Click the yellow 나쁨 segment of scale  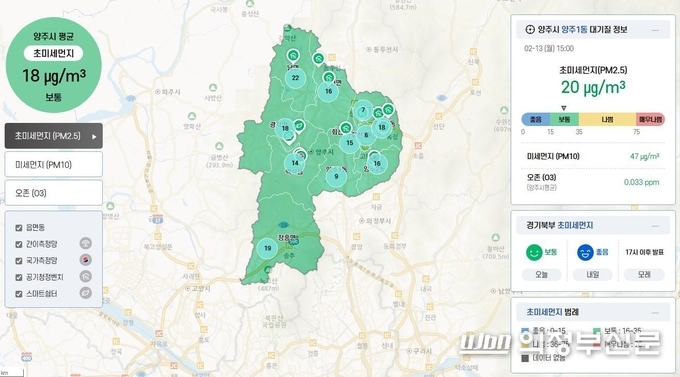tap(607, 119)
